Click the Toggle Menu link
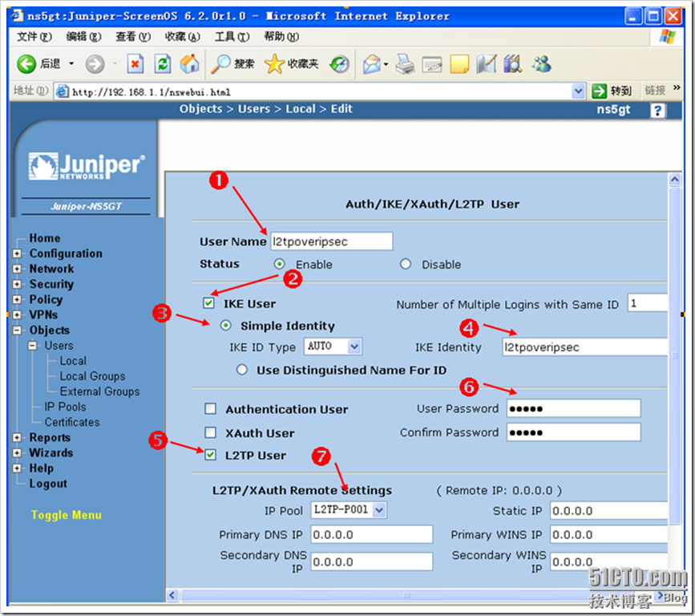This screenshot has height=616, width=695. point(66,515)
